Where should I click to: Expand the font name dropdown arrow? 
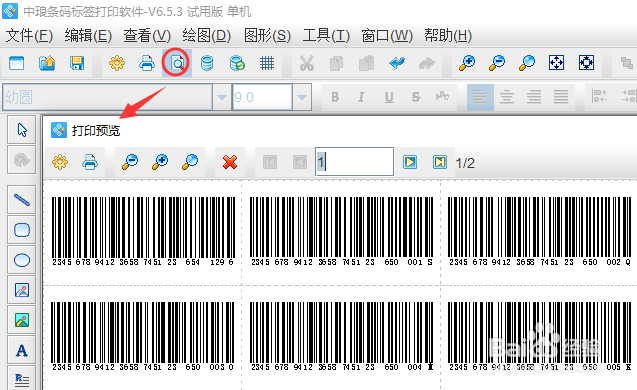222,97
